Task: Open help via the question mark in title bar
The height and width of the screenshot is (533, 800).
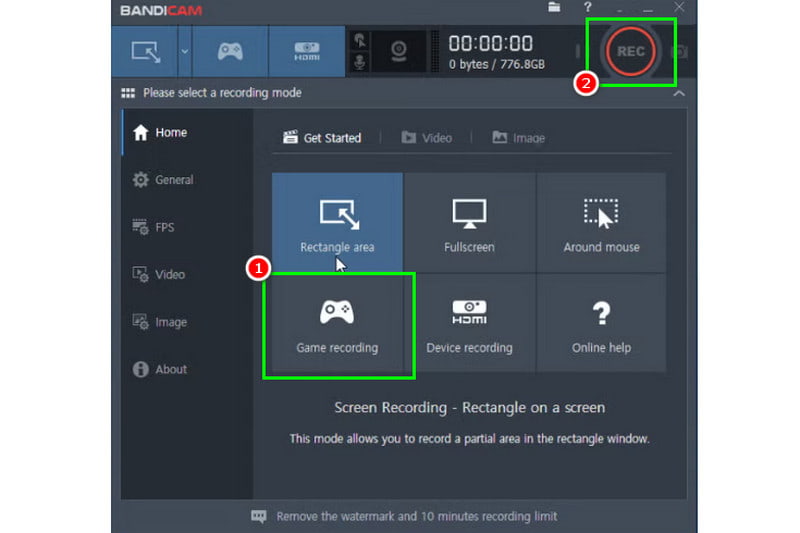Action: click(x=587, y=7)
